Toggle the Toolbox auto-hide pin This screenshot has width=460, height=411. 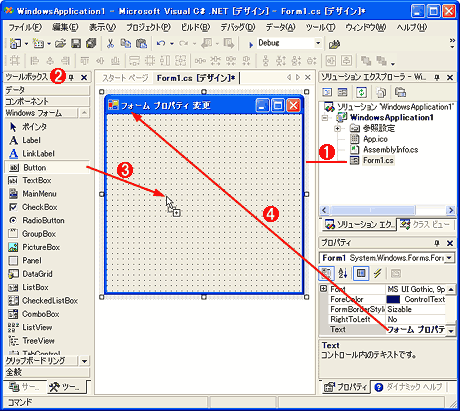pyautogui.click(x=71, y=78)
